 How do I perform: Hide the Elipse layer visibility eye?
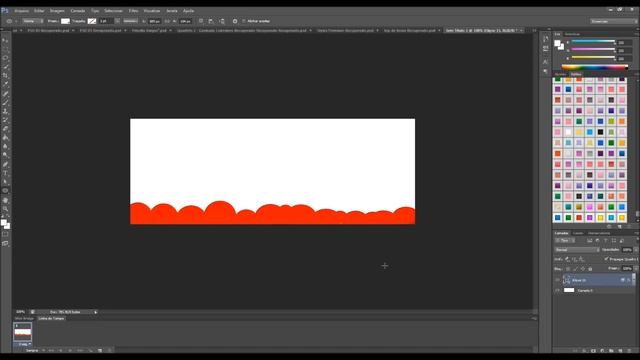pos(557,280)
